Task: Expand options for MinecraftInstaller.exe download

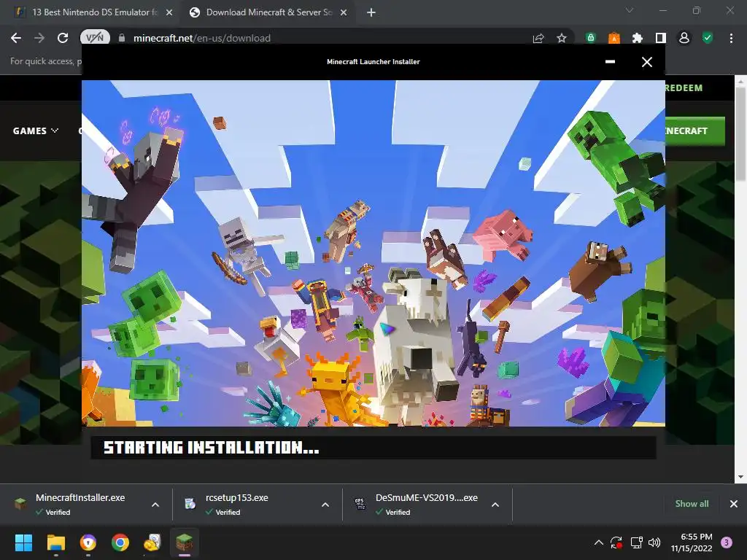Action: tap(155, 505)
